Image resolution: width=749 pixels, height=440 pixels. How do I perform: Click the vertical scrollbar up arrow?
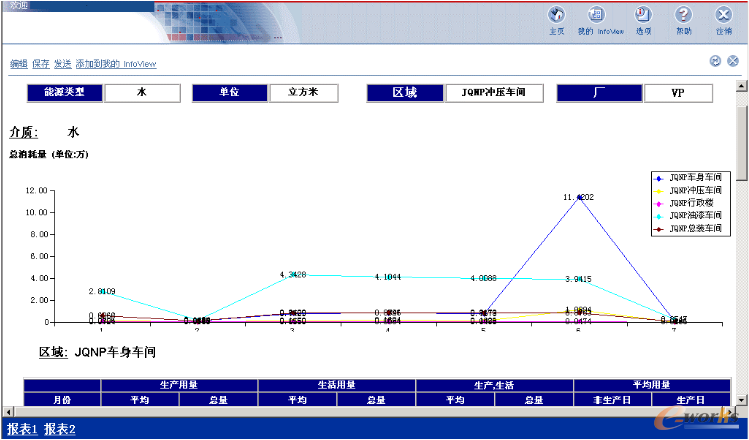[x=742, y=85]
